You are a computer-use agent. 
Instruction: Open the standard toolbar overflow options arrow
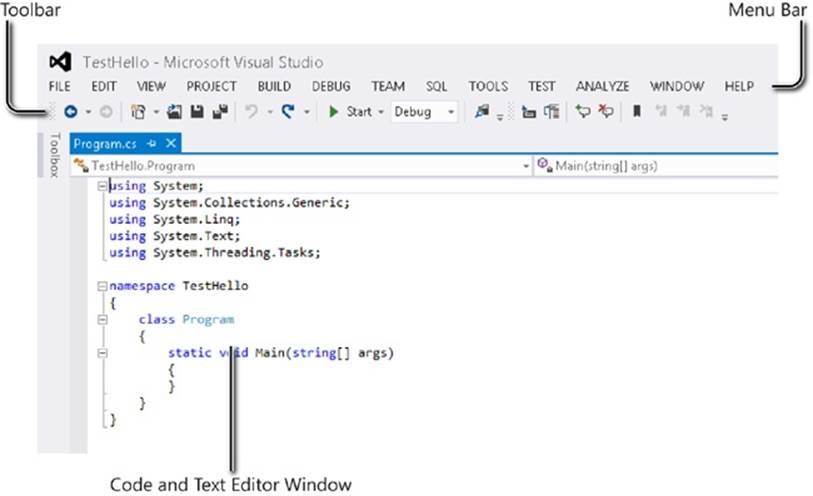500,117
